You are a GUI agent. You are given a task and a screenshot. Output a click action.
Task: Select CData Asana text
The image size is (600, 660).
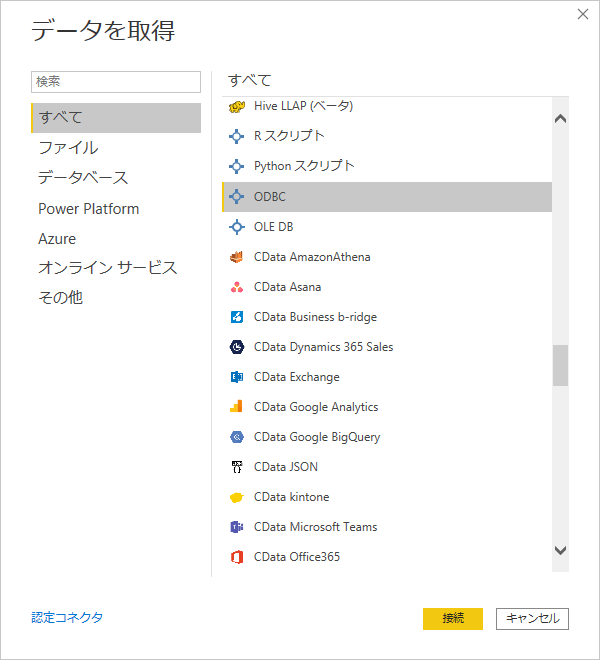288,287
